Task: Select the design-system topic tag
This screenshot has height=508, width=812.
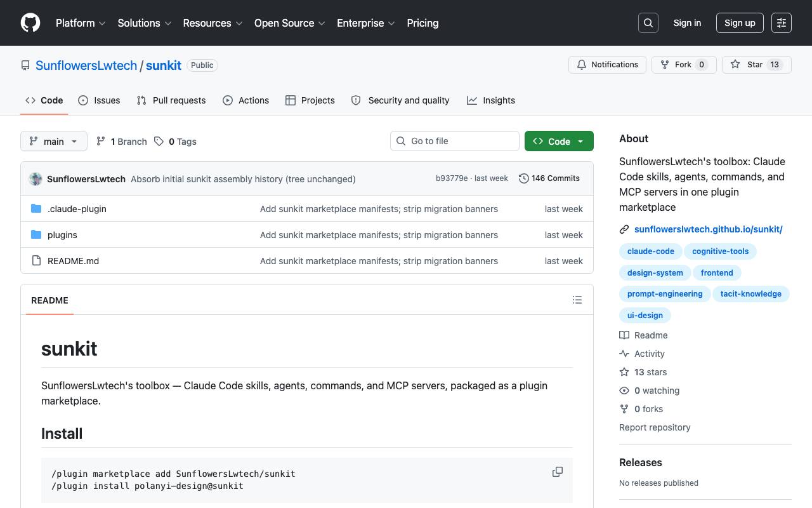Action: coord(655,273)
